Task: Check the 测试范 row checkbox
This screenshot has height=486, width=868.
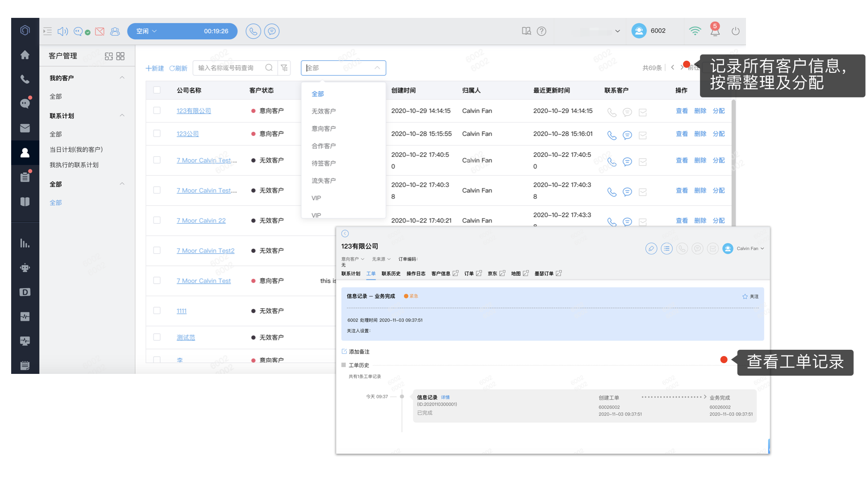Action: click(157, 337)
